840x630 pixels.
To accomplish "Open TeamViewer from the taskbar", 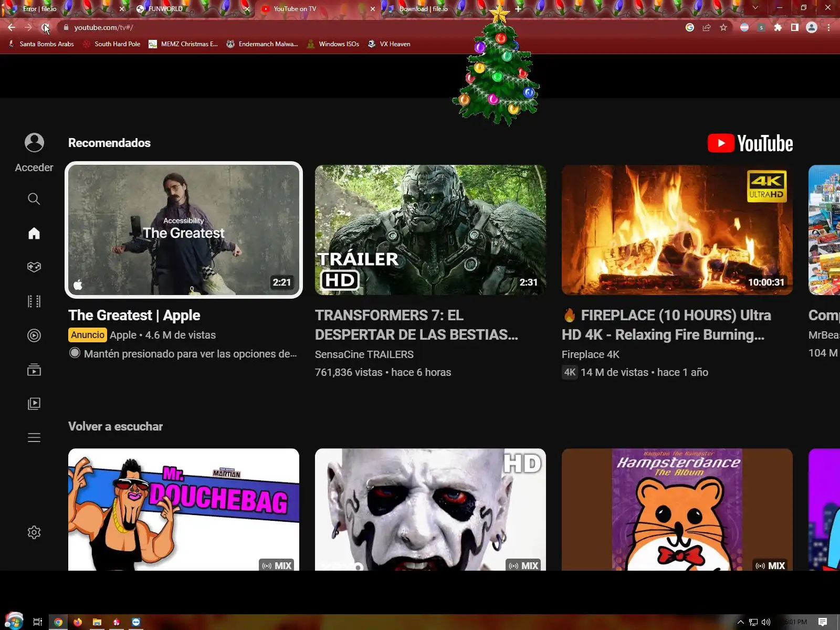I will pyautogui.click(x=136, y=622).
